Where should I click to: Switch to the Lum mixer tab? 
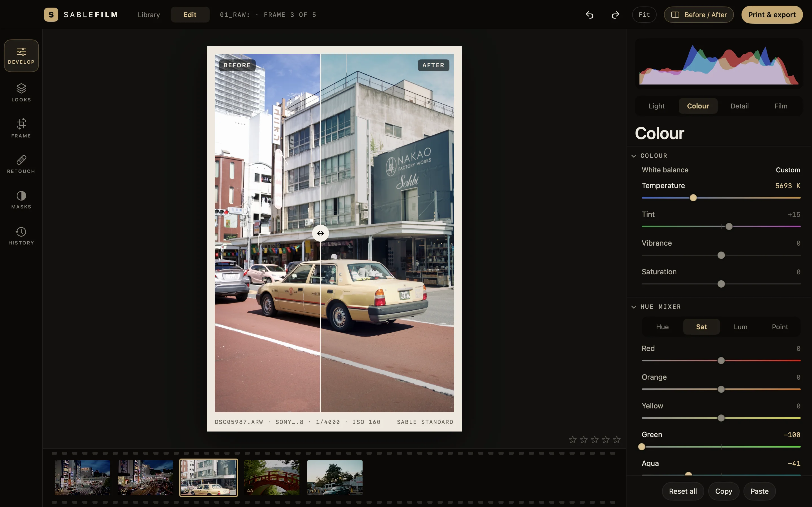tap(740, 327)
